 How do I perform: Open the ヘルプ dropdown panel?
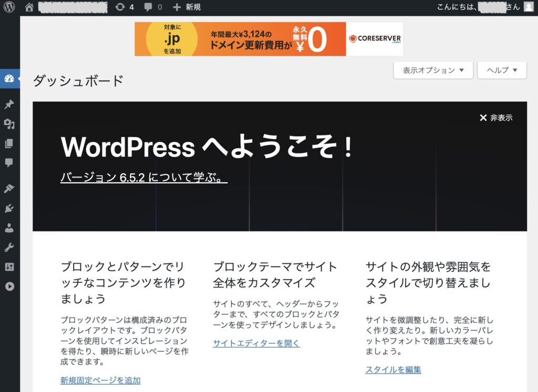click(501, 70)
